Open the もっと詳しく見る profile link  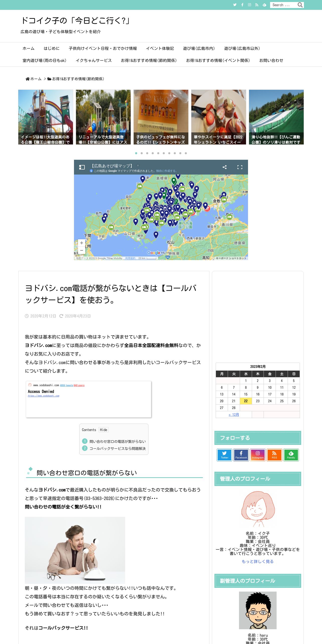pos(258,561)
